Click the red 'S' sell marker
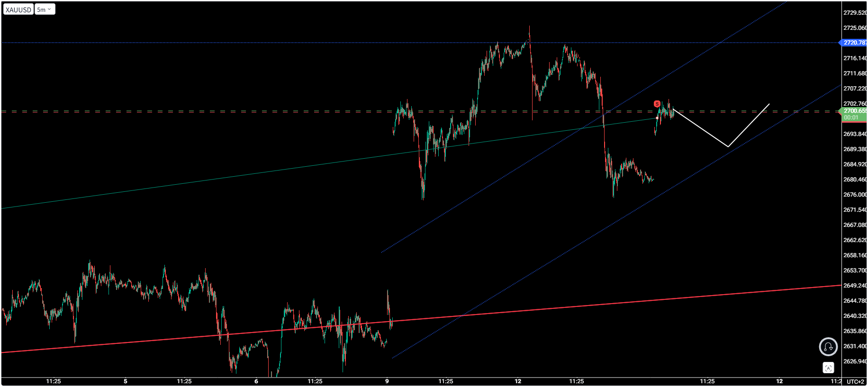Image resolution: width=868 pixels, height=387 pixels. pos(657,104)
